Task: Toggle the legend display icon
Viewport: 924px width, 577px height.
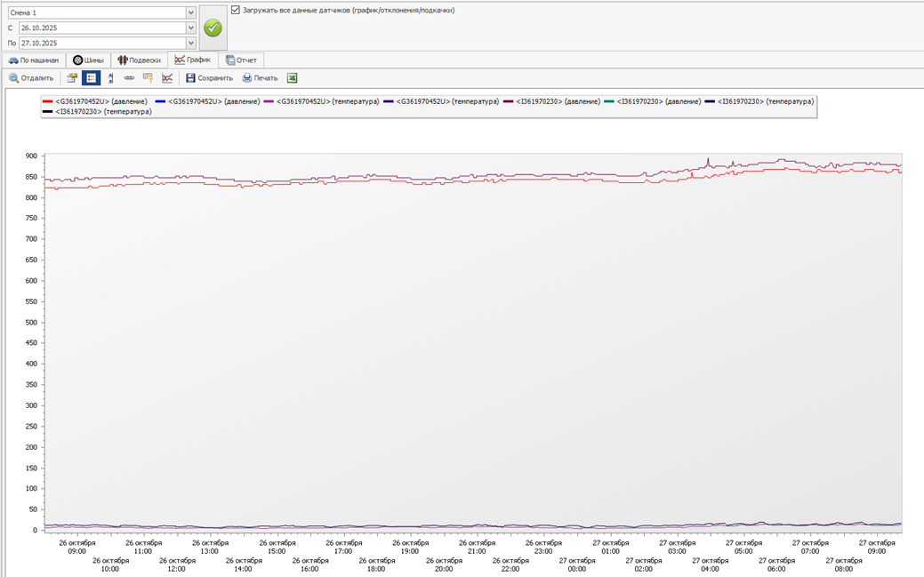Action: coord(91,78)
